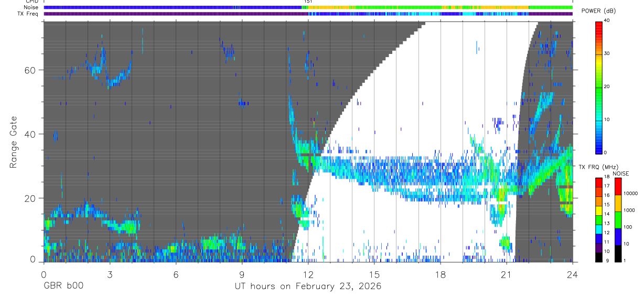The height and width of the screenshot is (297, 644).
Task: Click the POWER (dB) color bar
Action: (598, 87)
